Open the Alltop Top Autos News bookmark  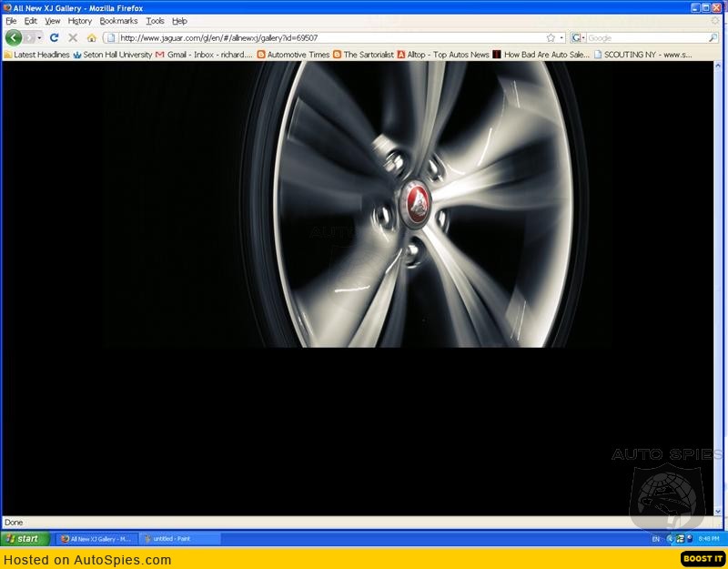[x=443, y=55]
